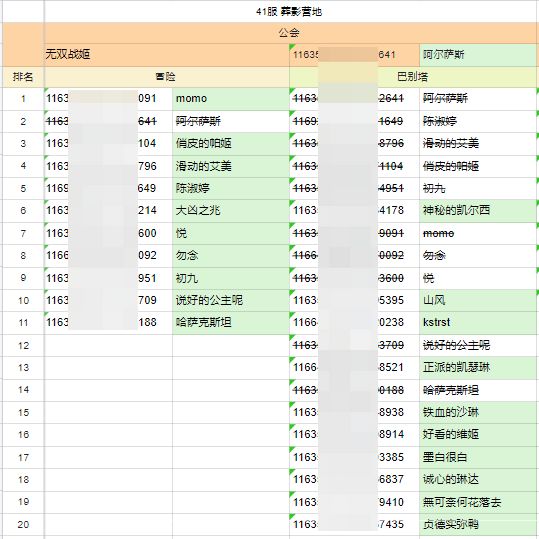Click the '山风' name cell

[477, 300]
